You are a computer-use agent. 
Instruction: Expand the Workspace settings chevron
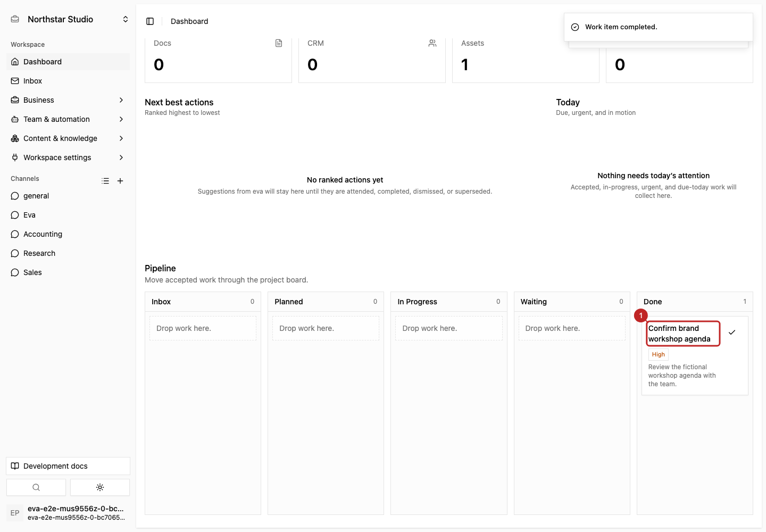(121, 157)
